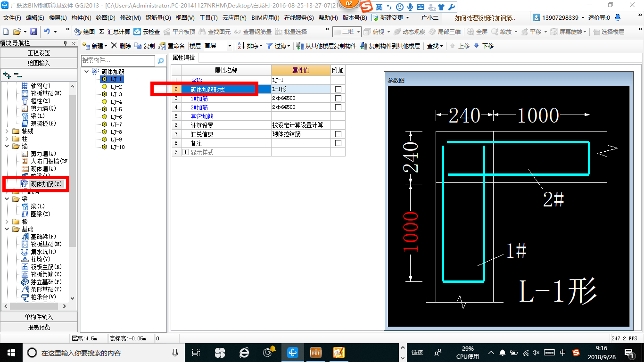Click the save disk icon
644x362 pixels.
coord(33,32)
